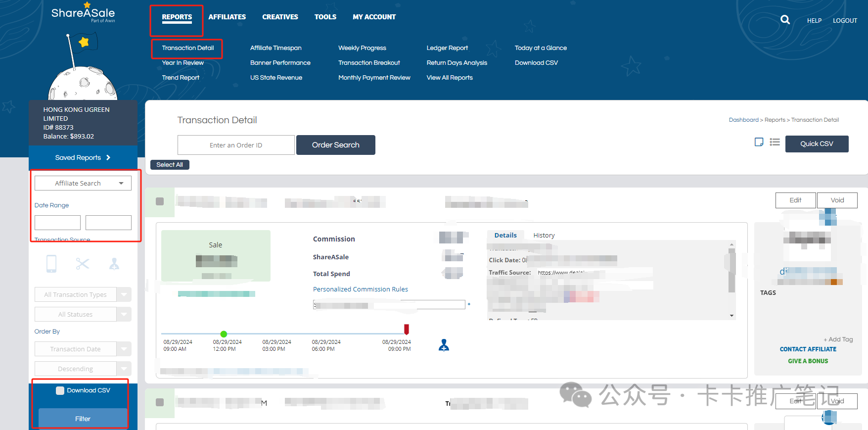The image size is (868, 430).
Task: Check the second transaction's selection checkbox
Action: click(160, 402)
